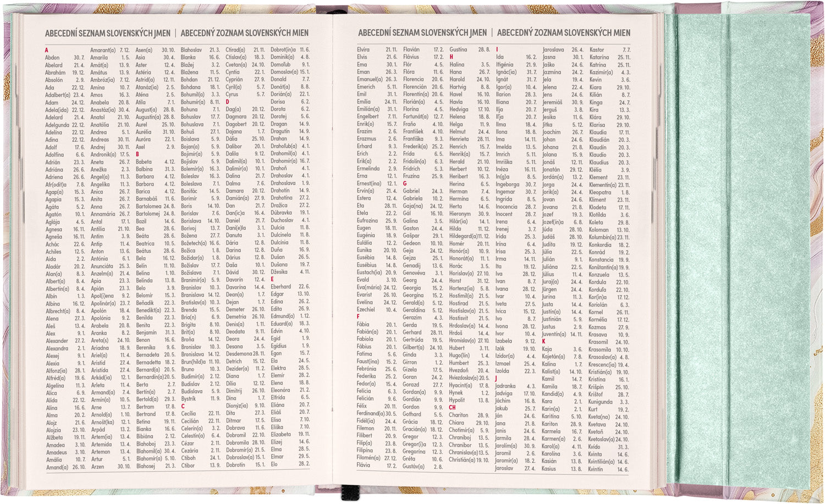Click the red letter G section heading
This screenshot has height=504, width=825.
pos(405,184)
